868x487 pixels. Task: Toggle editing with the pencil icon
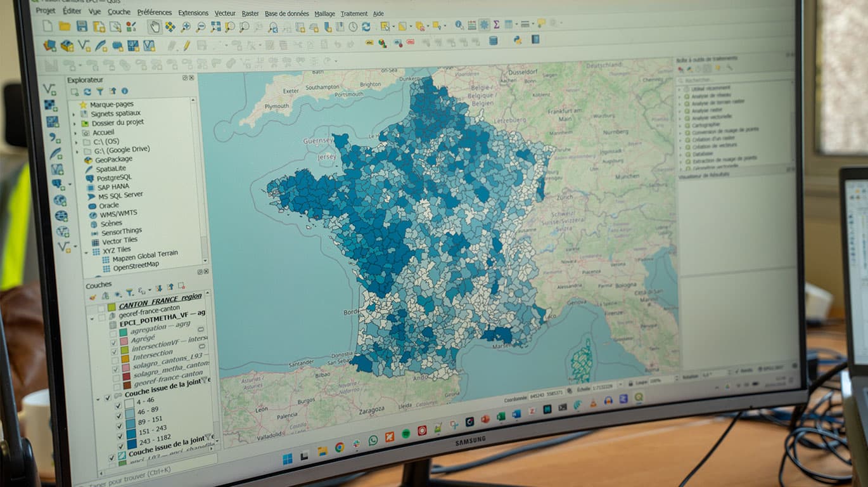point(187,46)
